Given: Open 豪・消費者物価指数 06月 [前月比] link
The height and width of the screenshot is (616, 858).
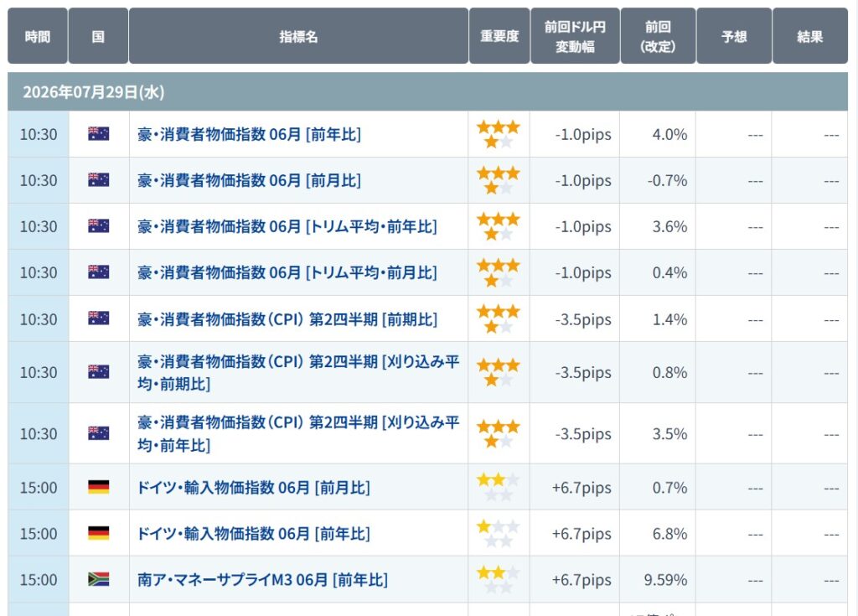Looking at the screenshot, I should [x=249, y=180].
